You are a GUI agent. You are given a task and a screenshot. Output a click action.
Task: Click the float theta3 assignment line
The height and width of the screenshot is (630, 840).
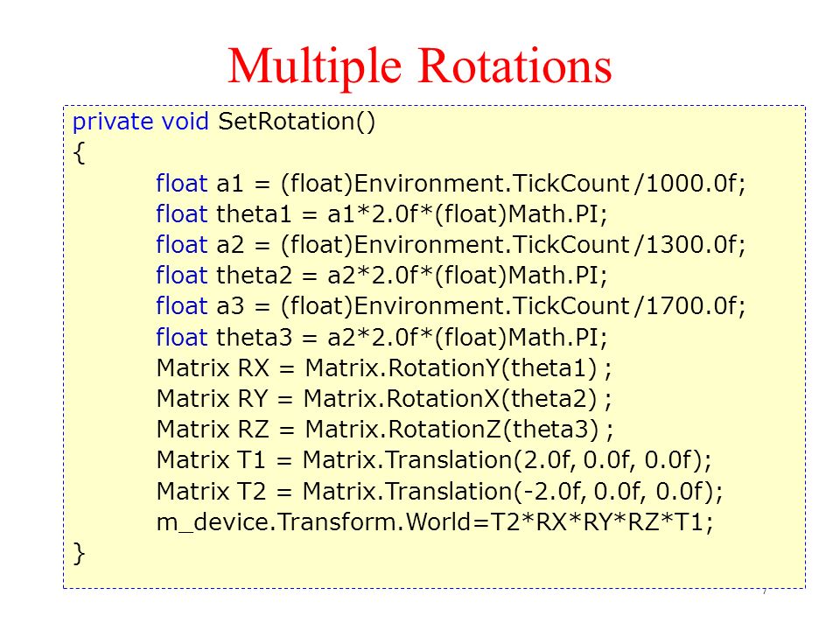pos(381,338)
